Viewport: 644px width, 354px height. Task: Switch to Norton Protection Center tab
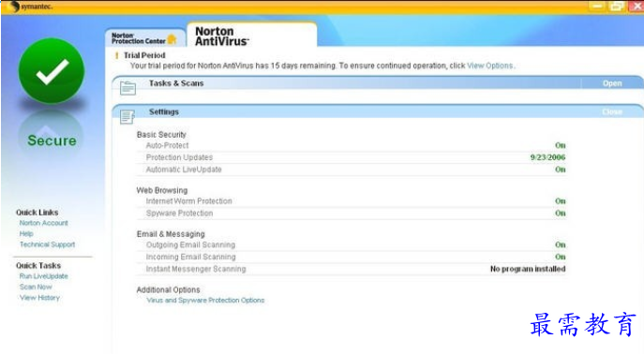point(144,38)
